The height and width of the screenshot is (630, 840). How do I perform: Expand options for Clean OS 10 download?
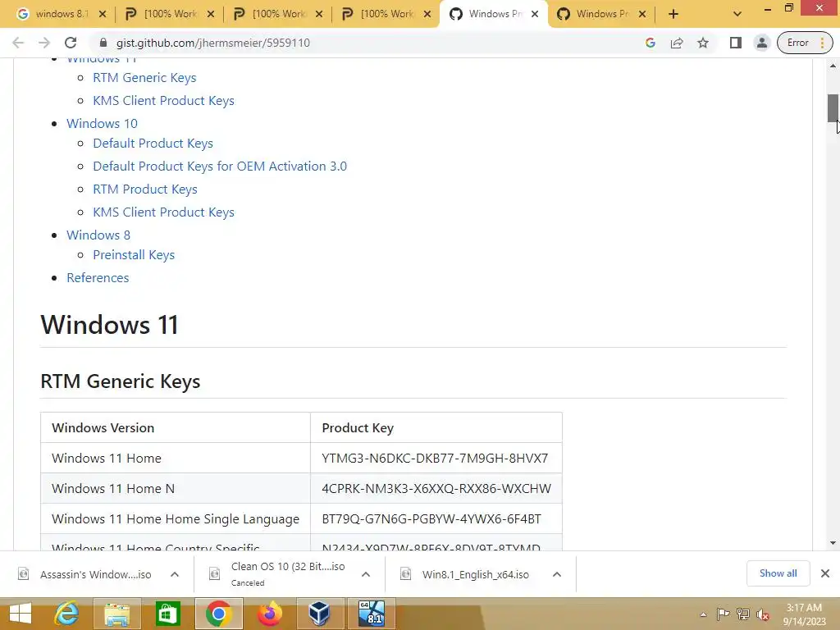click(365, 574)
